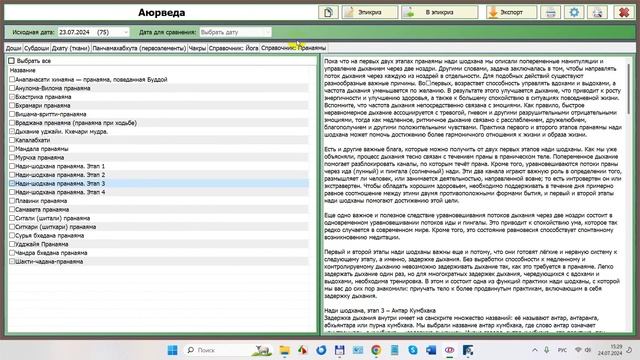Screen dimensions: 640x360
Task: Switch to the Доши tab
Action: click(x=13, y=48)
